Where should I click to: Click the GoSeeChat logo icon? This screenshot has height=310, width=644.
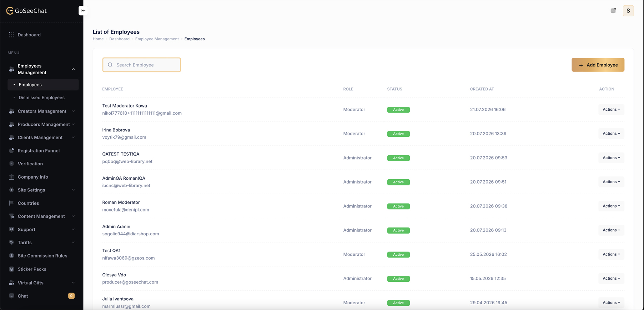click(x=10, y=11)
